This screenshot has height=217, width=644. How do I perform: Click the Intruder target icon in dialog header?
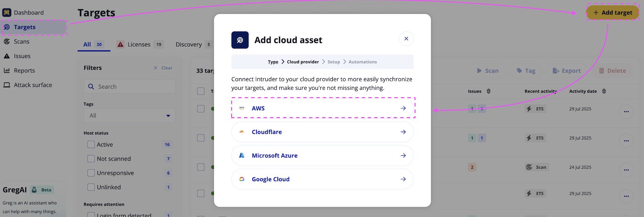240,40
